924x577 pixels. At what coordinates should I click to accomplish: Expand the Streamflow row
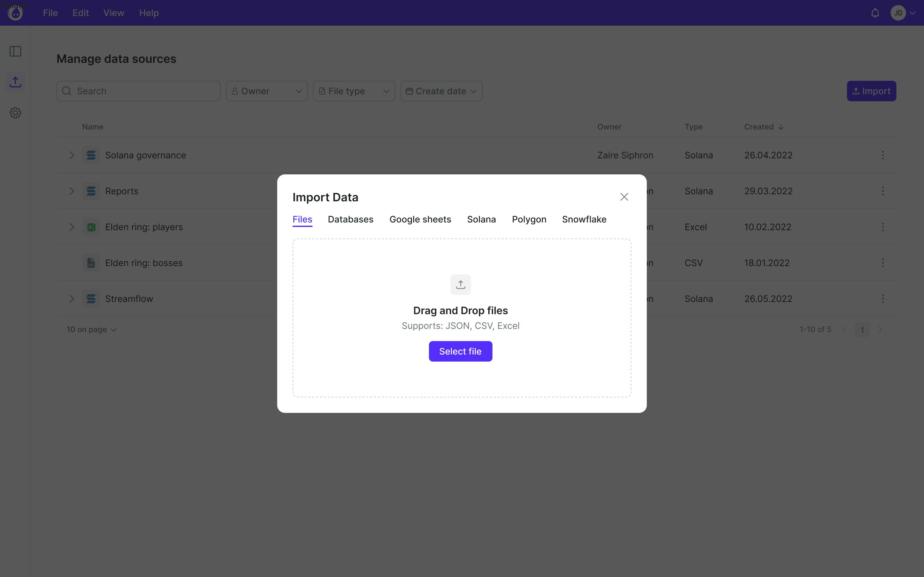click(72, 298)
